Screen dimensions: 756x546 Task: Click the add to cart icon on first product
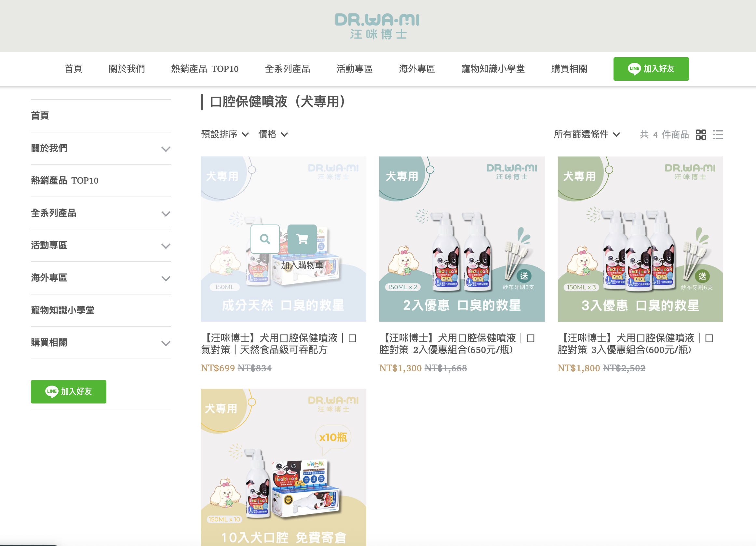pyautogui.click(x=302, y=239)
